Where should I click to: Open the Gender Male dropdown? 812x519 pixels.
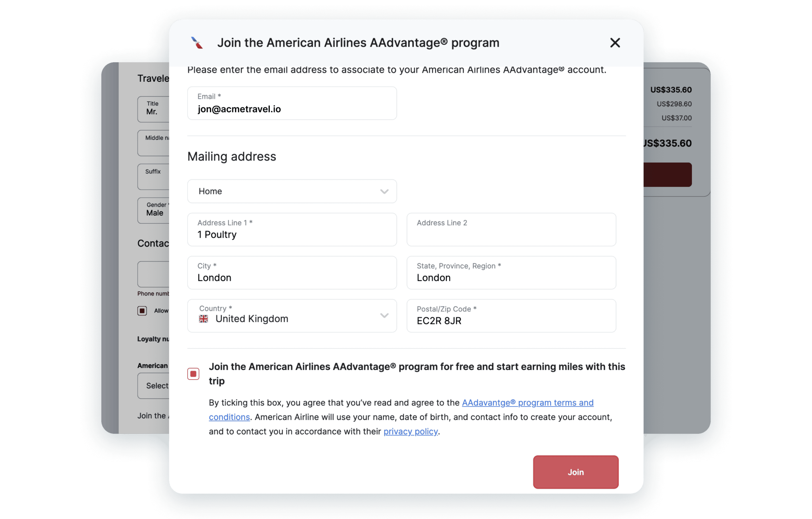tap(153, 210)
